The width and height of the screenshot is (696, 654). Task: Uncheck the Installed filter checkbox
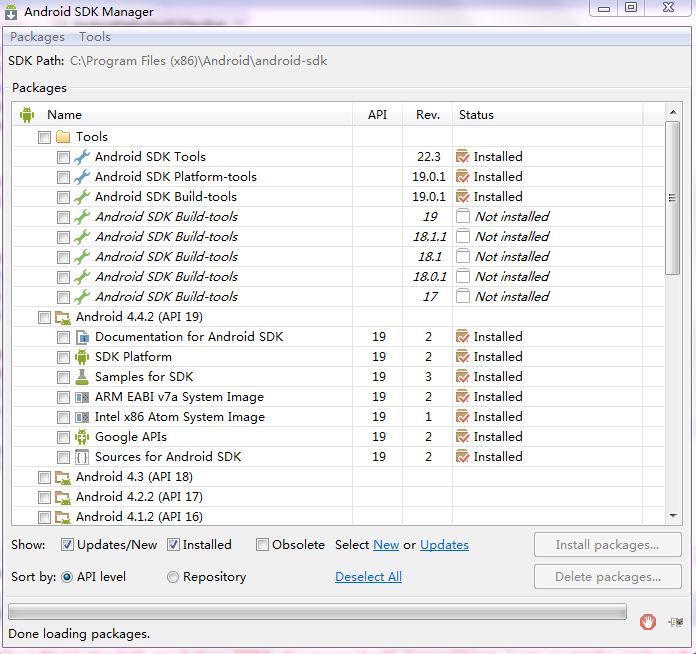173,545
